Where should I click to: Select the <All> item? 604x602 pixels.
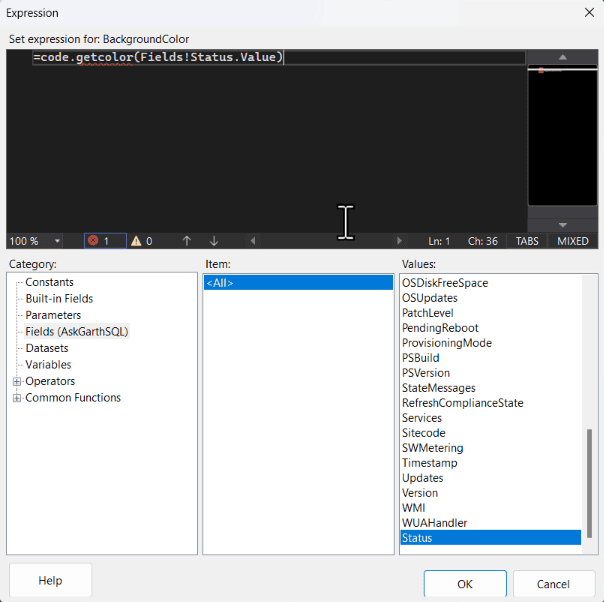[298, 283]
